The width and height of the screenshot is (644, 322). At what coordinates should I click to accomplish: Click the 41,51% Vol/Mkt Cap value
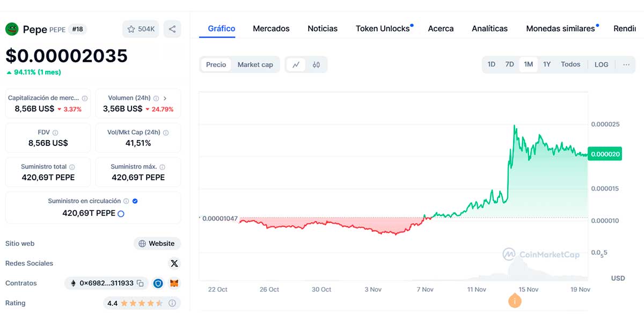click(138, 143)
